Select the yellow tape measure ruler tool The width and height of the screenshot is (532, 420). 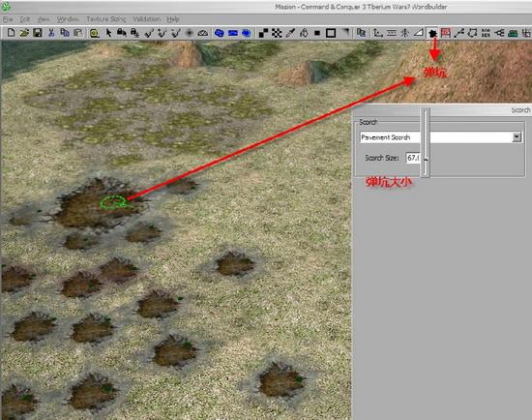click(95, 33)
